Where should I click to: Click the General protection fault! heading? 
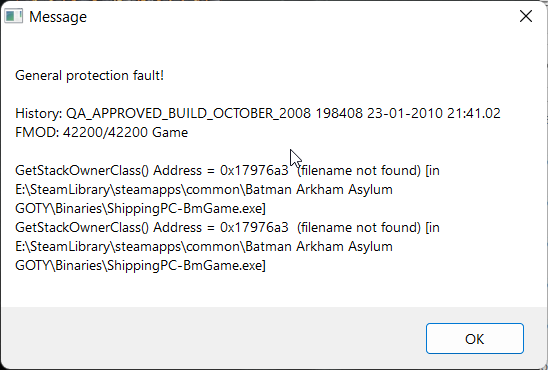(x=89, y=75)
